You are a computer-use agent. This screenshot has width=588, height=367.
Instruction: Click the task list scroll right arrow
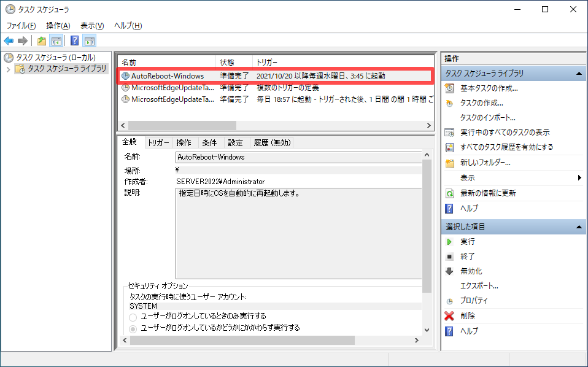click(428, 125)
